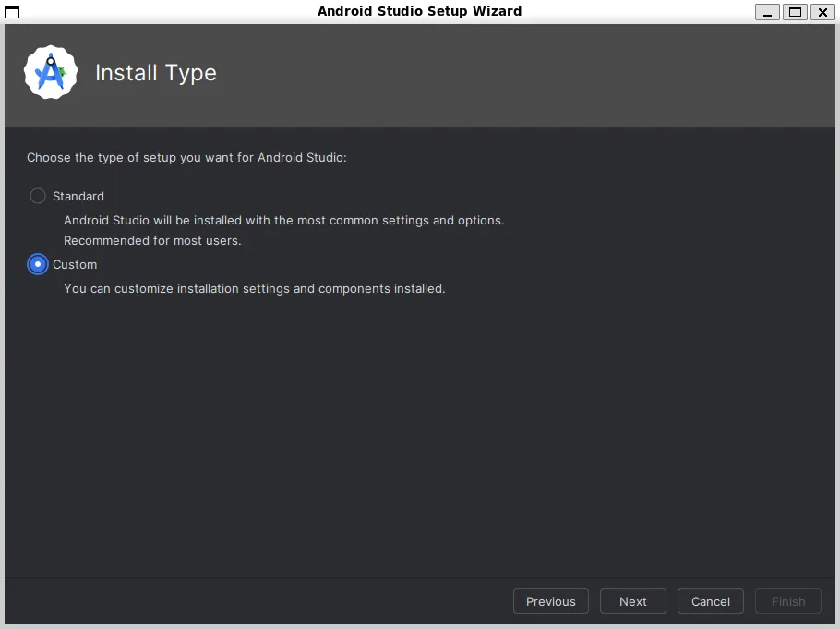The height and width of the screenshot is (629, 840).
Task: Click the greyed-out Finish button
Action: click(x=788, y=601)
